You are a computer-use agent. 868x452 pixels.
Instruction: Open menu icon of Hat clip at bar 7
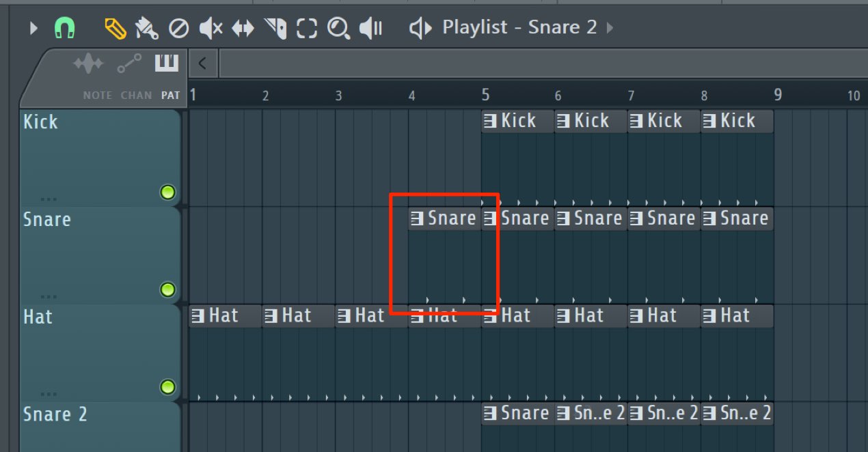636,317
